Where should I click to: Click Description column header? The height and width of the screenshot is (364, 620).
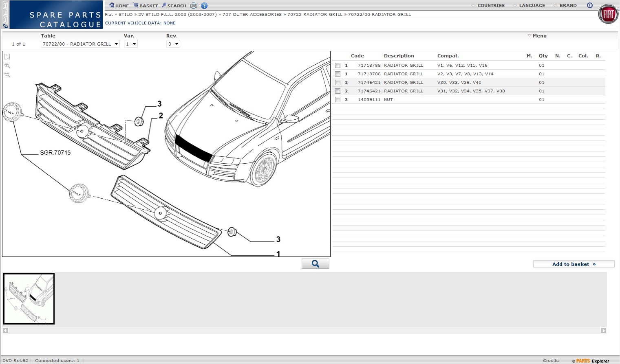tap(399, 56)
